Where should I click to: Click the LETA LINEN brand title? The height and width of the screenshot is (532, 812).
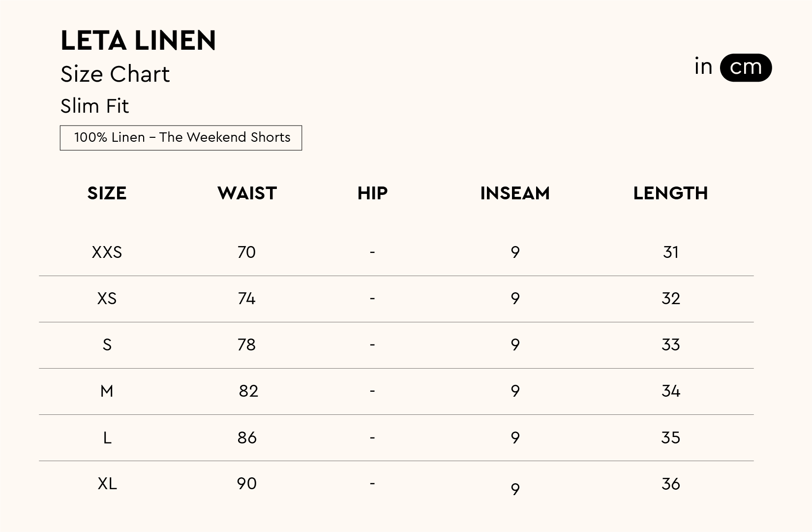point(138,41)
